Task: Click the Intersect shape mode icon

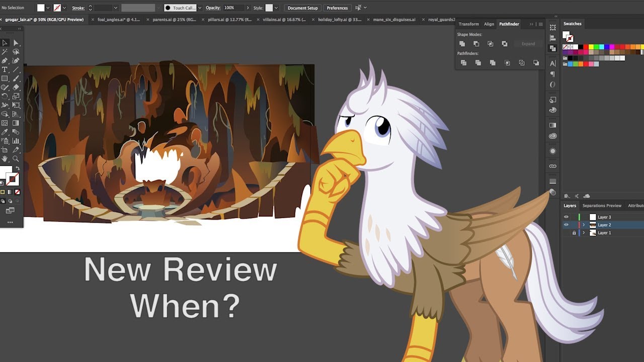Action: point(491,44)
